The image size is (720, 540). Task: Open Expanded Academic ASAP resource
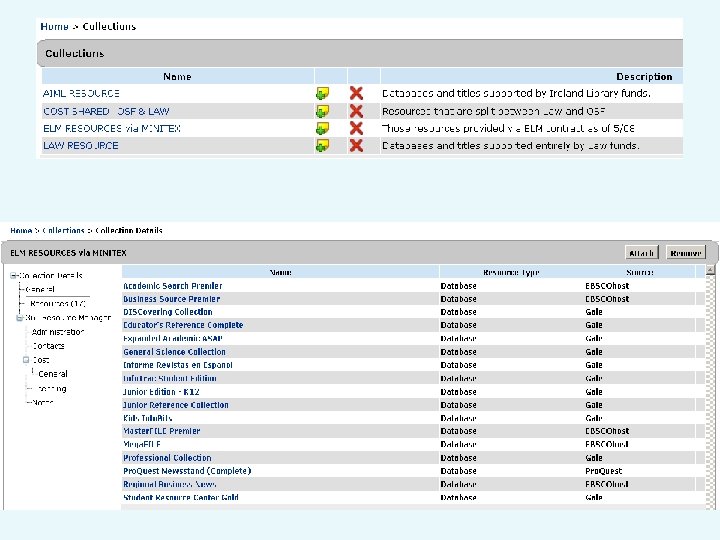(173, 338)
